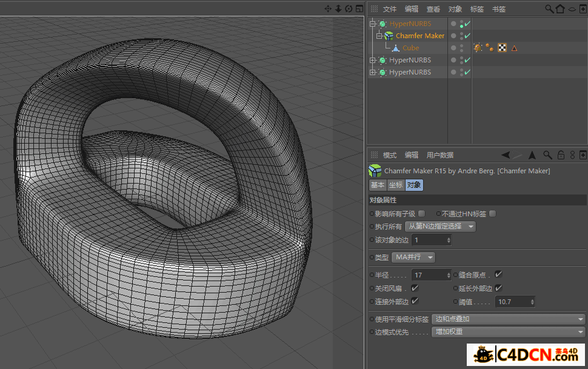Viewport: 588px width, 369px height.
Task: Click the attribute manager mode-lock dots icon
Action: (572, 155)
